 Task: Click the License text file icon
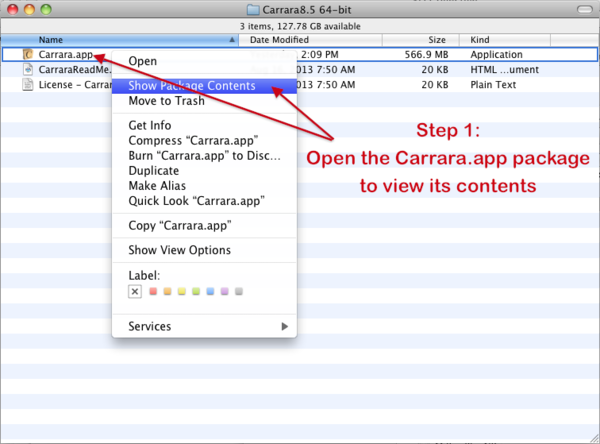(x=28, y=85)
